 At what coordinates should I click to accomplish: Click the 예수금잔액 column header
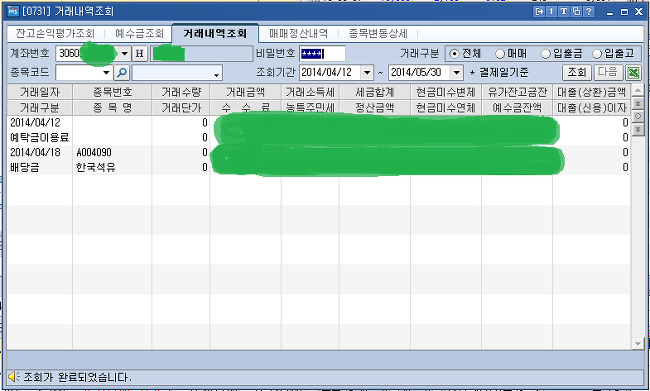click(x=517, y=108)
